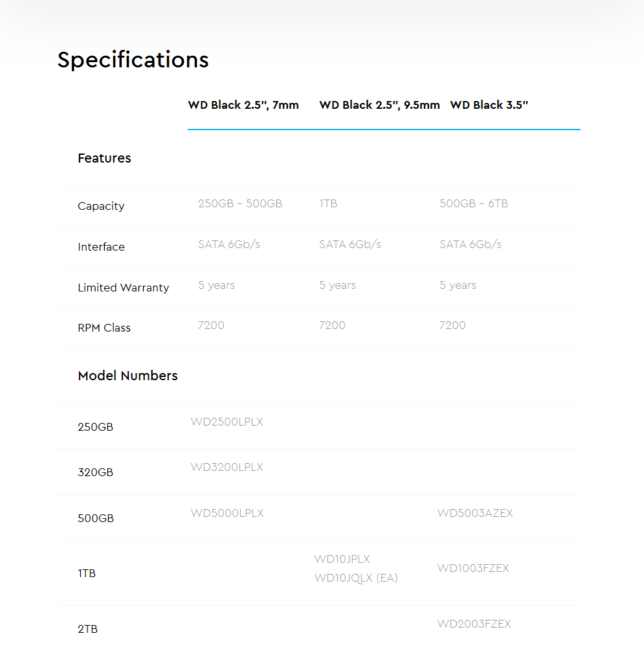
Task: Click model number WD10JQLX (EA)
Action: pyautogui.click(x=356, y=578)
